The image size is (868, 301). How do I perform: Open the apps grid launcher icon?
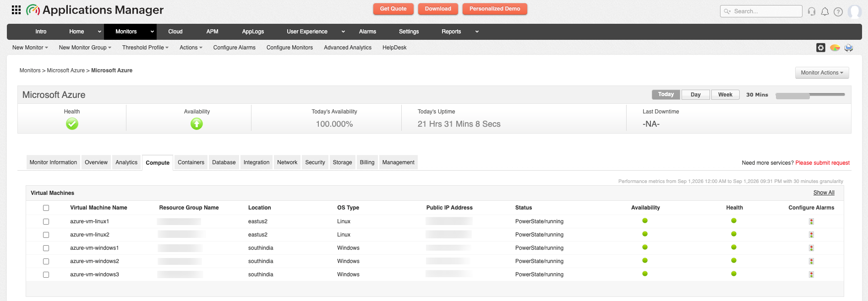point(16,10)
